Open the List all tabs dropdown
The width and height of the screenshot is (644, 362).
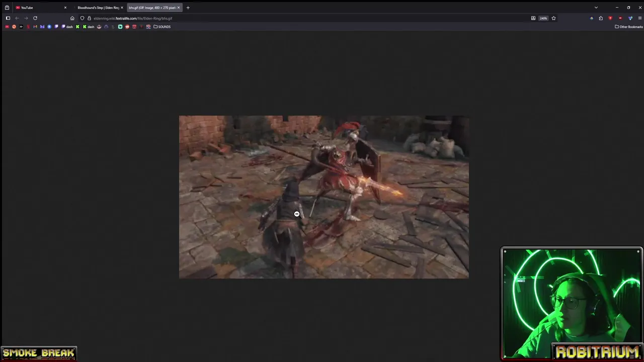coord(596,8)
